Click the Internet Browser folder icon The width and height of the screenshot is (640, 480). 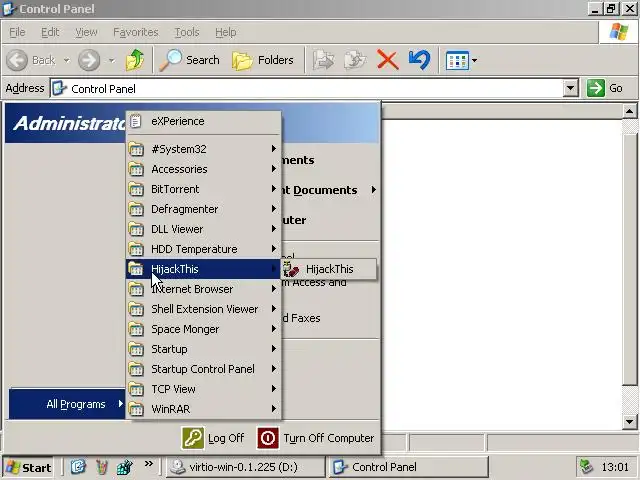[136, 289]
